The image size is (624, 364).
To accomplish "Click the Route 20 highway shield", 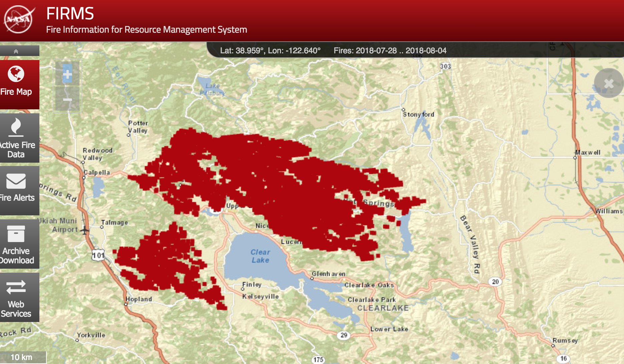I will tap(496, 282).
